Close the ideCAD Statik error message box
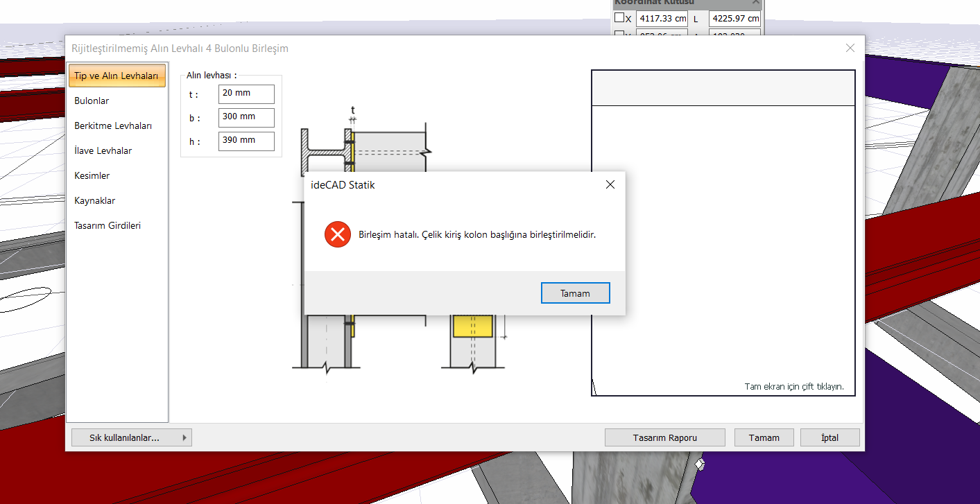Image resolution: width=980 pixels, height=504 pixels. point(610,184)
